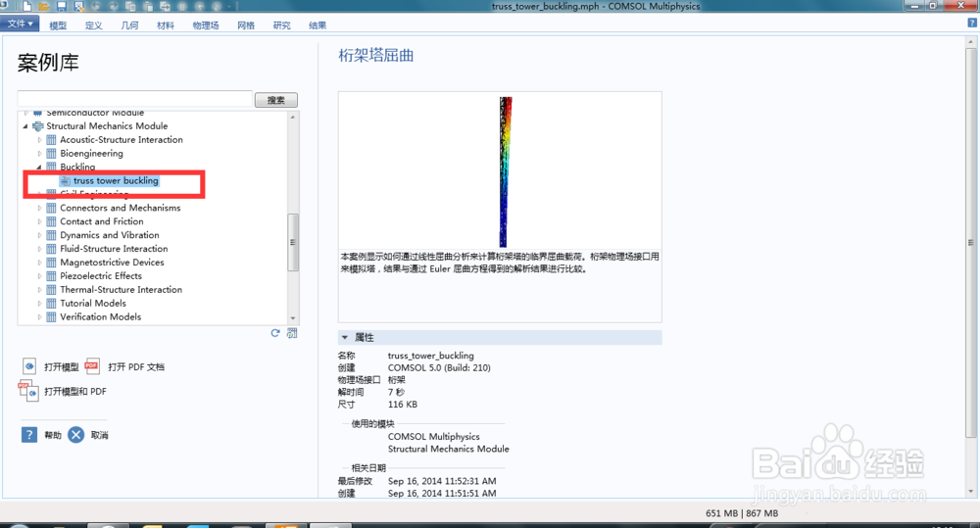The height and width of the screenshot is (528, 980).
Task: Click the open model icon
Action: coord(29,366)
